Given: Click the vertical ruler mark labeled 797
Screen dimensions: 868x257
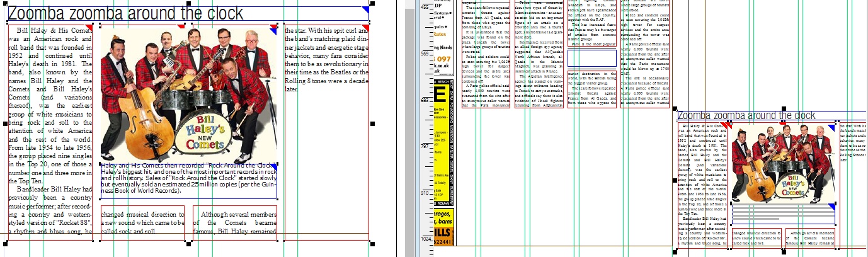Looking at the screenshot, I should 425,146.
